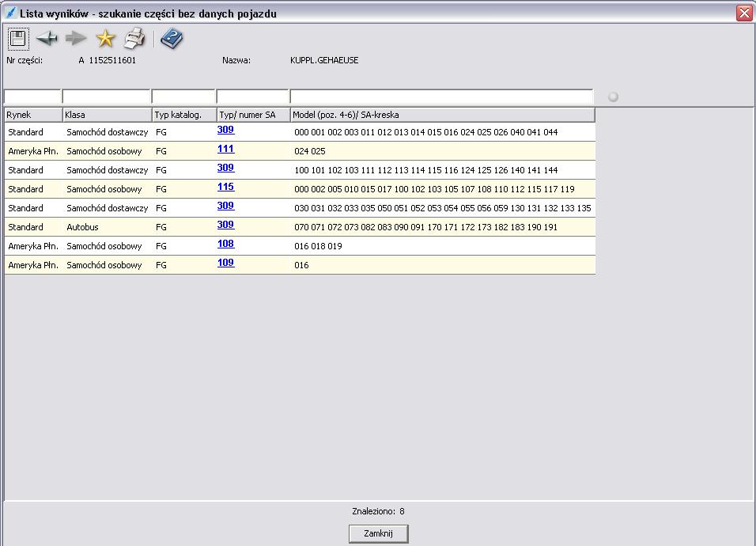Screen dimensions: 756x546
Task: Open link 108 in the results
Action: pos(225,245)
